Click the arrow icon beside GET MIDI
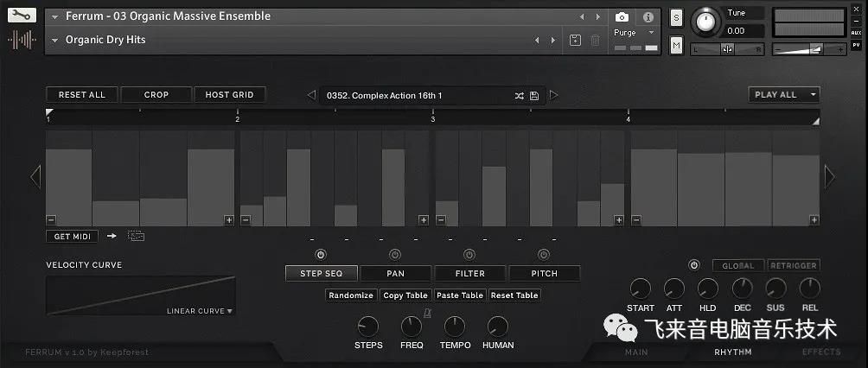Screen dimensions: 868x368 click(x=112, y=236)
